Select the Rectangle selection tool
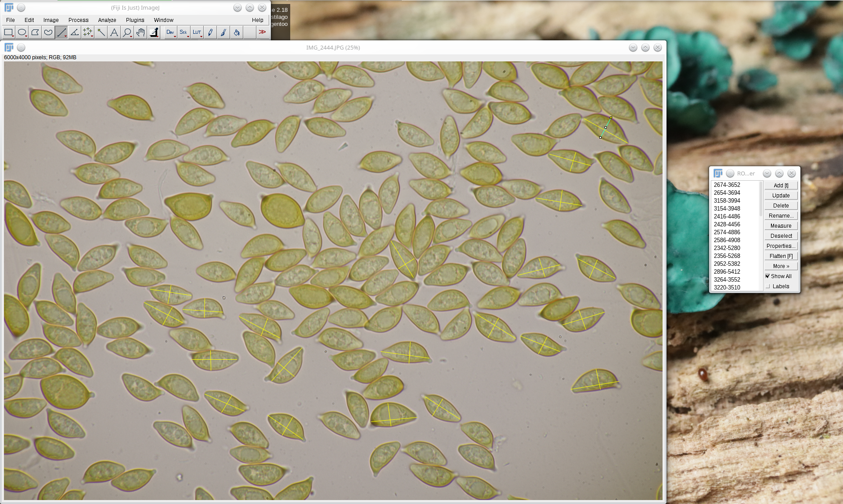Viewport: 843px width, 504px height. (8, 32)
